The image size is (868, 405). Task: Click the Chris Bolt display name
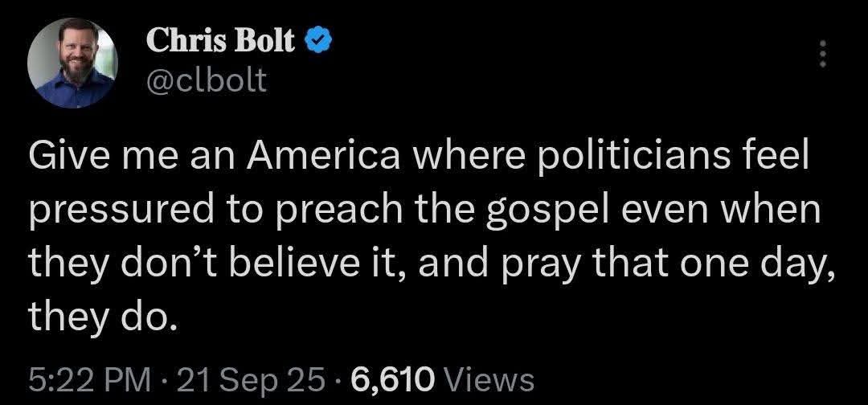tap(220, 40)
